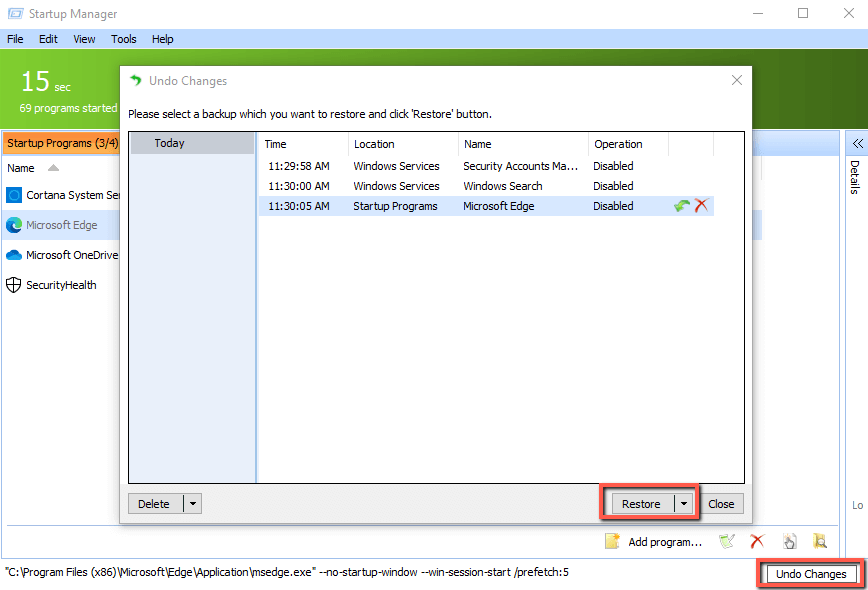Open the Help menu
This screenshot has width=868, height=590.
point(163,39)
